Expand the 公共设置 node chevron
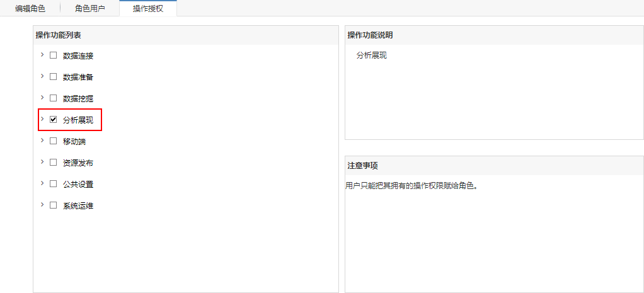Screen dimensions: 644x293 coord(42,183)
